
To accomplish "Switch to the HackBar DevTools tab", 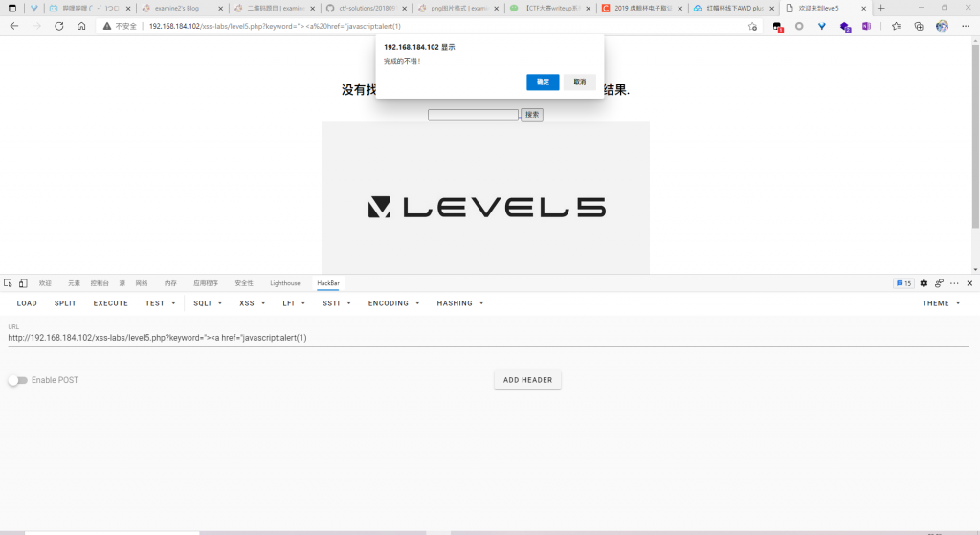I will pos(328,283).
